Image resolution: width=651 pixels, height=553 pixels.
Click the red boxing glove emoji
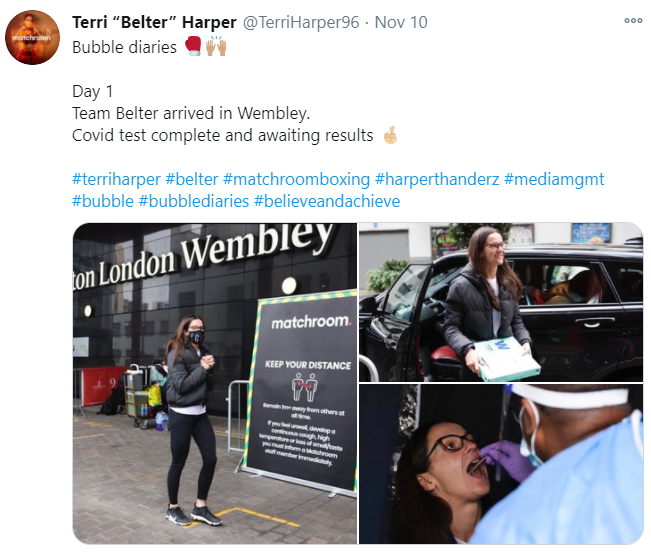[x=193, y=46]
